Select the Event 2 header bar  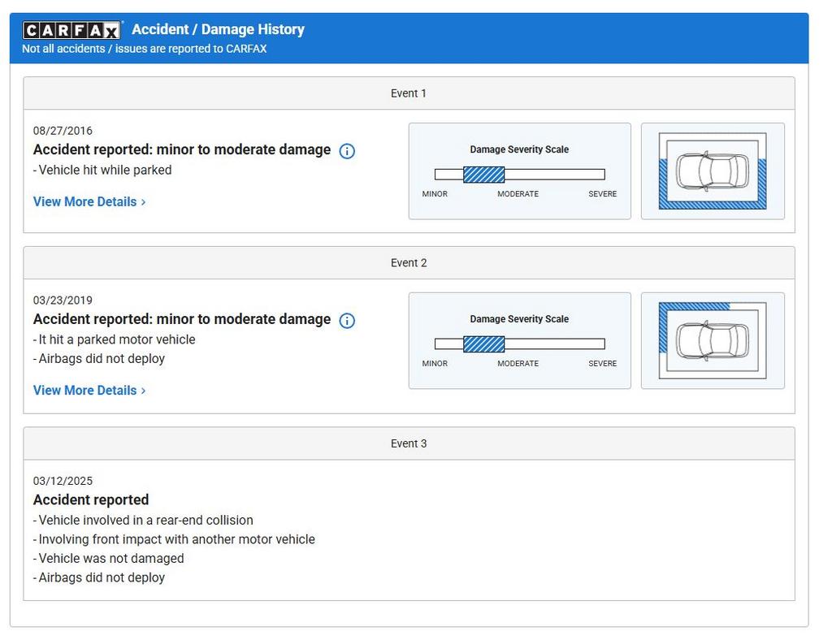[409, 263]
